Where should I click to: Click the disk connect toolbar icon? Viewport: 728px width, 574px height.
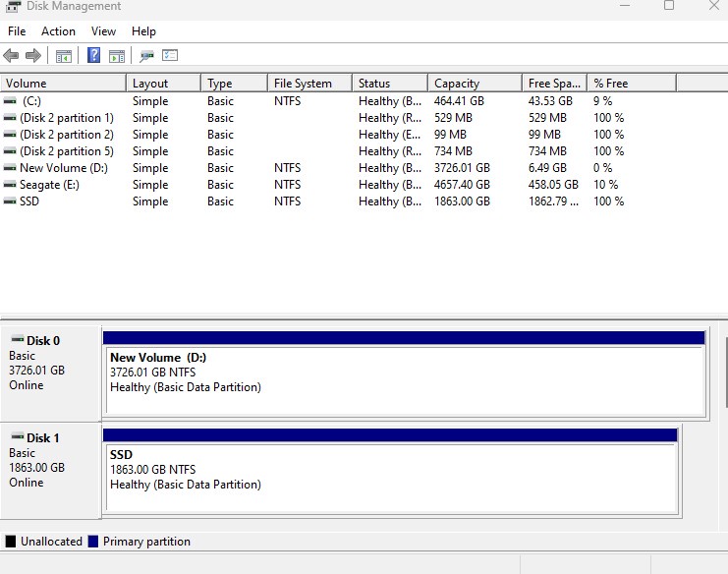pyautogui.click(x=146, y=56)
